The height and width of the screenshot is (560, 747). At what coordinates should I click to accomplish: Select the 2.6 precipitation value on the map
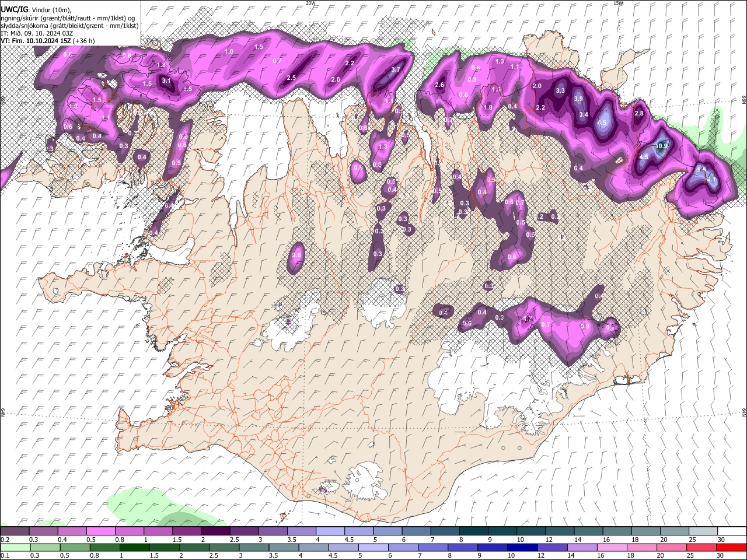pyautogui.click(x=439, y=85)
